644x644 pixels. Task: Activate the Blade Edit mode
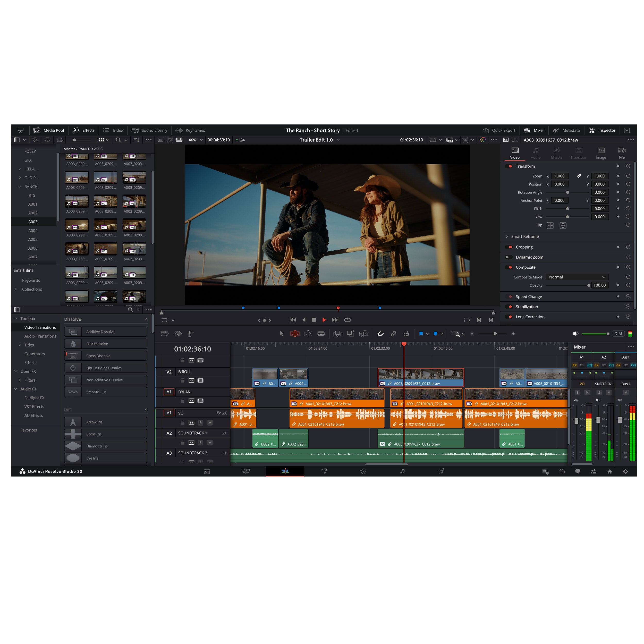(x=321, y=333)
